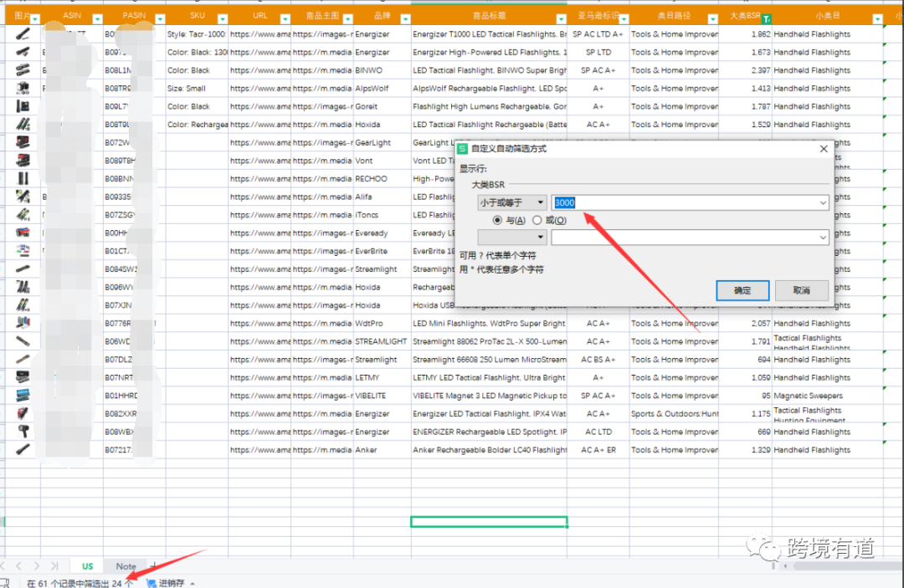Go to the next sheet arrow
The height and width of the screenshot is (588, 904).
(37, 566)
